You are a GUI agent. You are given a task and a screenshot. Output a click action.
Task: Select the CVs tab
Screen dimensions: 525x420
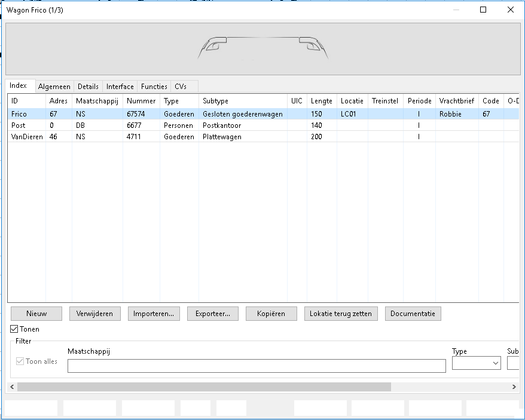(181, 87)
